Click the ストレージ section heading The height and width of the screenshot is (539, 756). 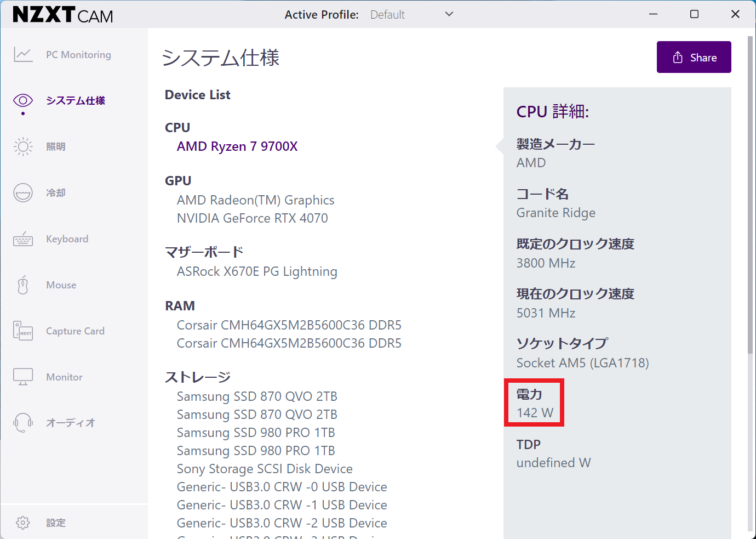tap(198, 377)
